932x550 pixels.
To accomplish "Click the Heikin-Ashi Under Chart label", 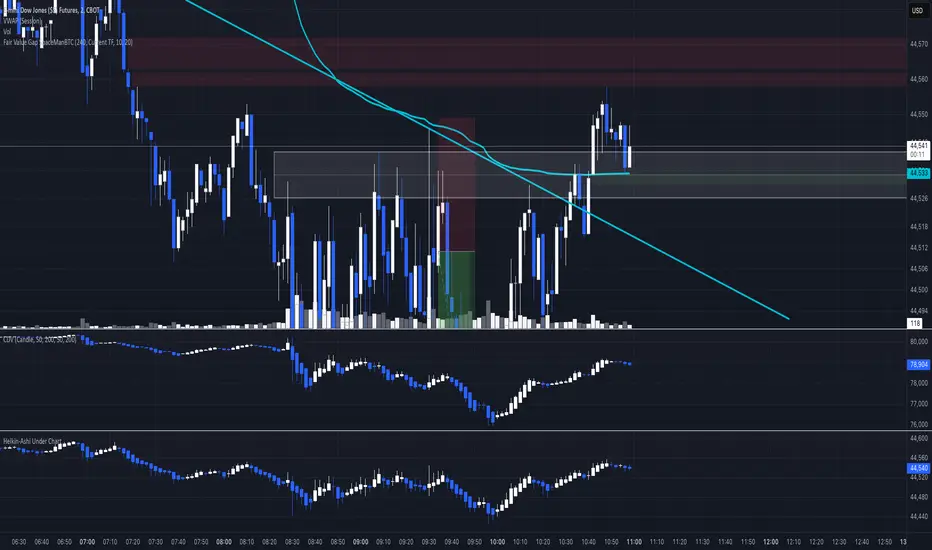I will [32, 441].
